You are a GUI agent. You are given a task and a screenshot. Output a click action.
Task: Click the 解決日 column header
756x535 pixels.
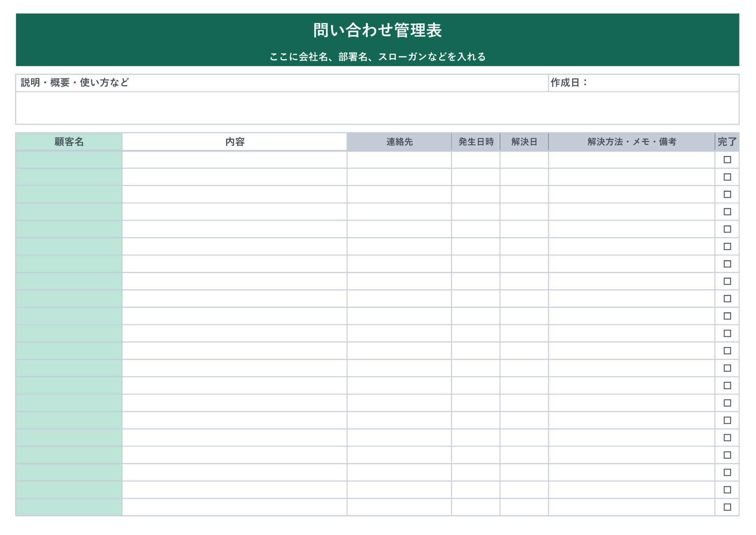point(524,142)
